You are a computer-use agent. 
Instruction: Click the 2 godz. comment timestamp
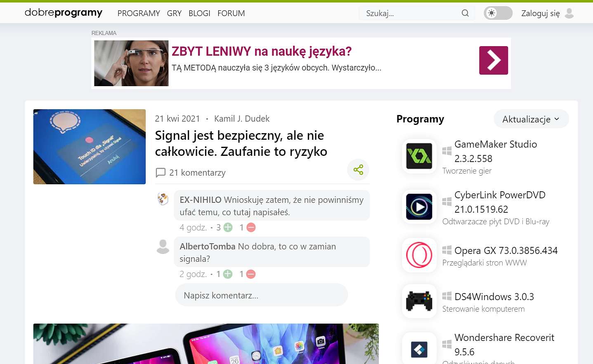[x=193, y=274]
